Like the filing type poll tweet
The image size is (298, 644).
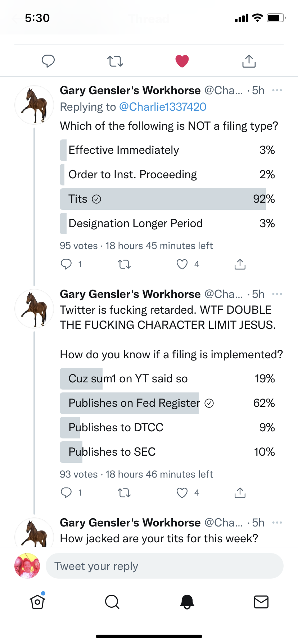pyautogui.click(x=182, y=264)
